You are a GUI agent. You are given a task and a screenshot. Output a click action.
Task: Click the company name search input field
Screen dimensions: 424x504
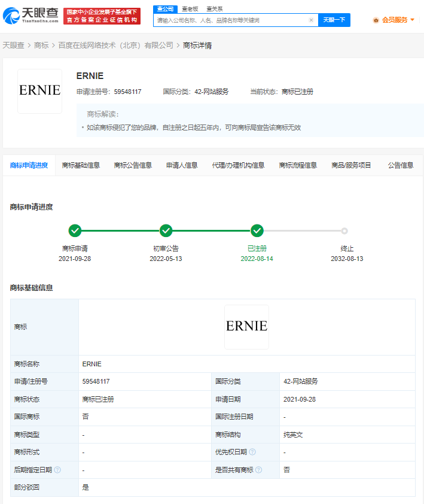(x=230, y=20)
